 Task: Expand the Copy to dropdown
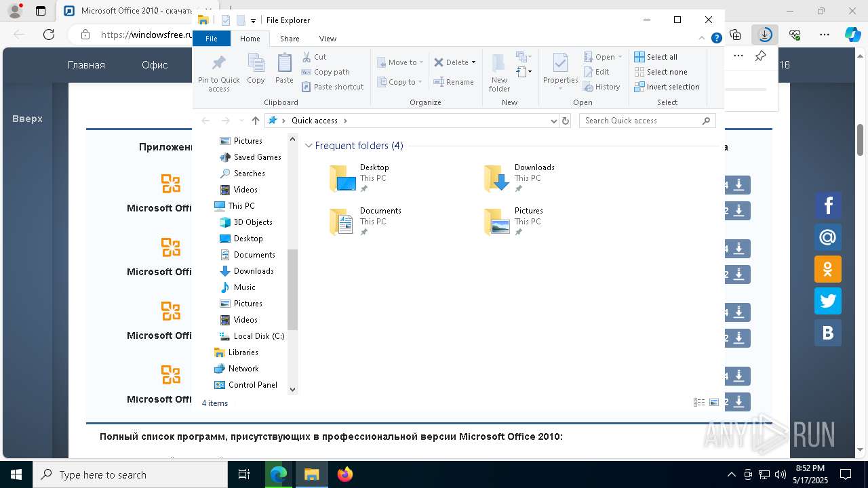(420, 82)
